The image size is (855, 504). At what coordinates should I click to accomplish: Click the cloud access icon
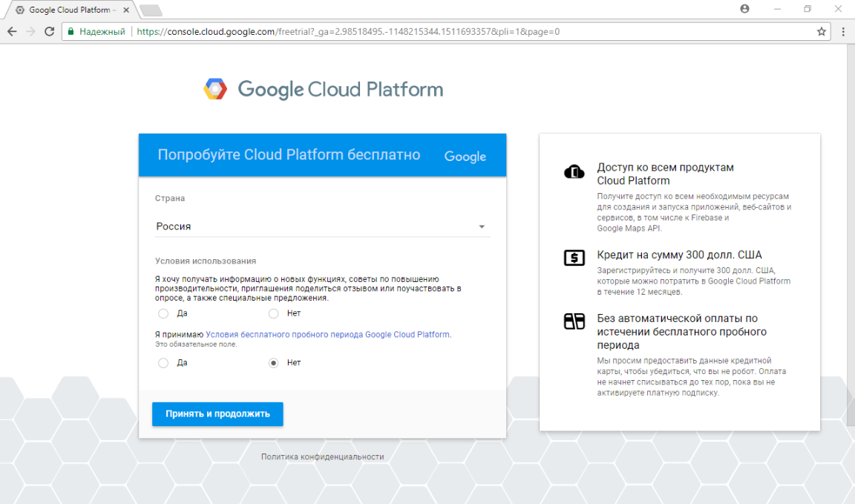click(574, 171)
